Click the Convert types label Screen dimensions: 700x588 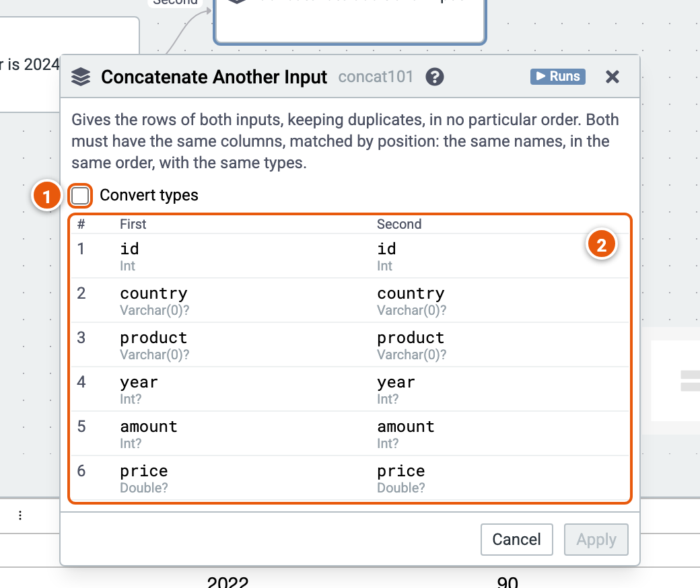click(149, 195)
